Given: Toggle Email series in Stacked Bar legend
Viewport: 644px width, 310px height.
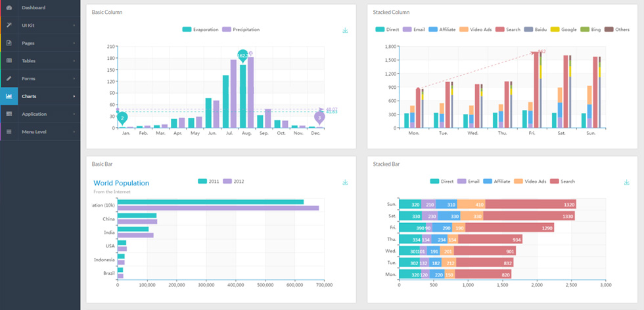Looking at the screenshot, I should coord(468,181).
